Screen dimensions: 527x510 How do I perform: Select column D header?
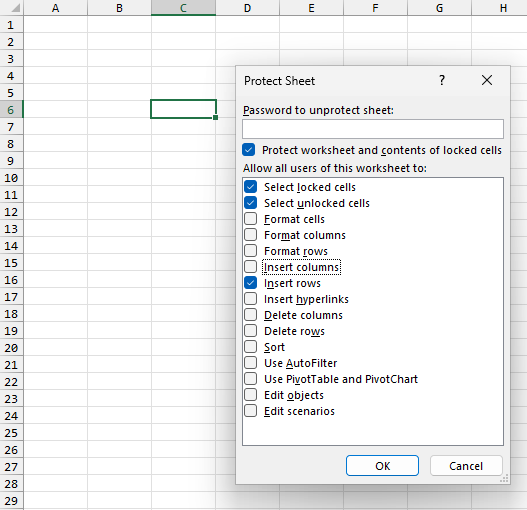[x=247, y=8]
